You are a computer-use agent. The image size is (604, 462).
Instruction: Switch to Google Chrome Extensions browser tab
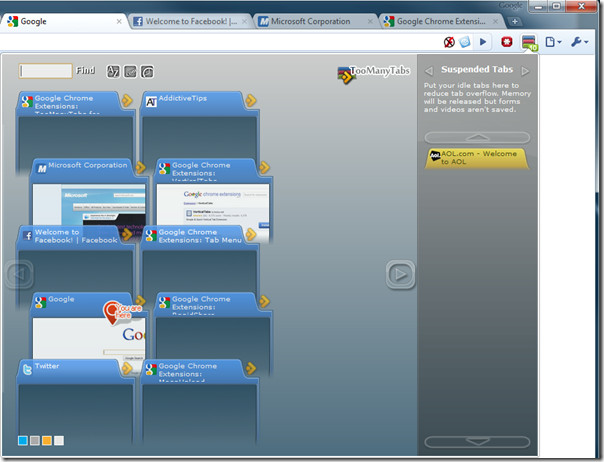coord(442,22)
